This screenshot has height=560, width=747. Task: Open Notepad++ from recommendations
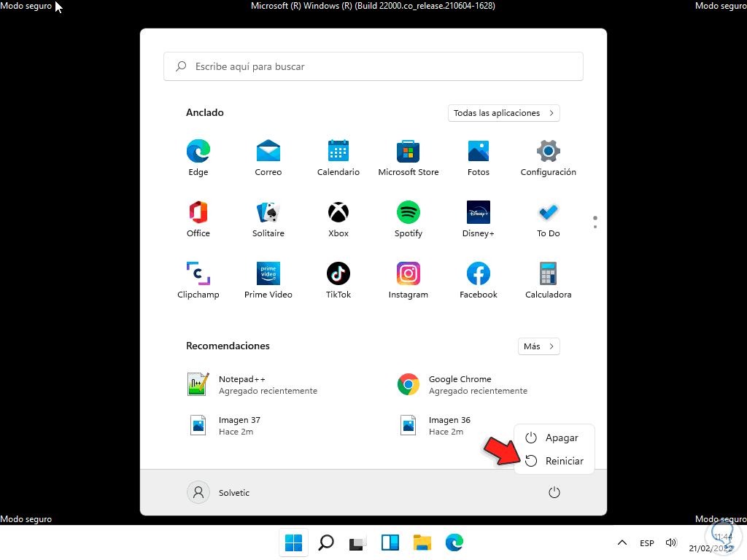(252, 385)
